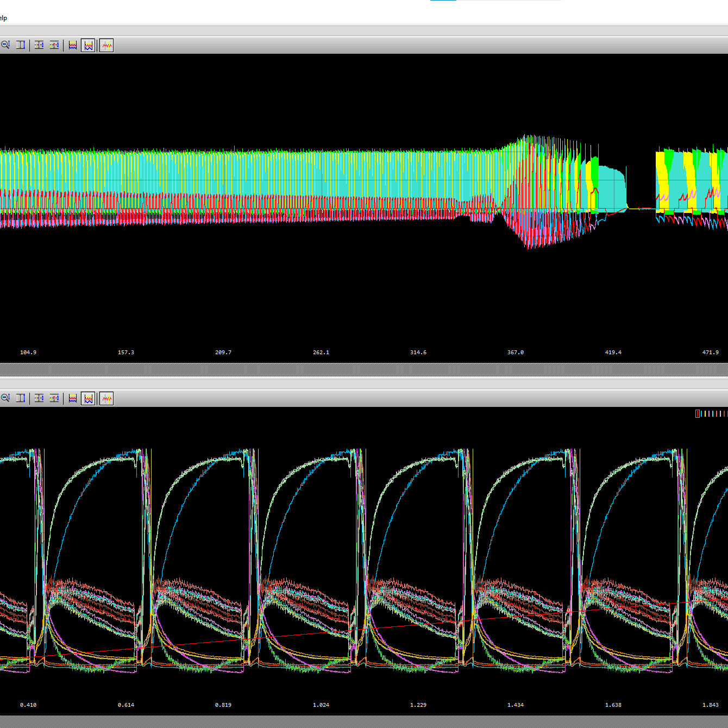Click stacked waveforms icon in lower graph toolbar
Image resolution: width=728 pixels, height=728 pixels.
click(73, 398)
